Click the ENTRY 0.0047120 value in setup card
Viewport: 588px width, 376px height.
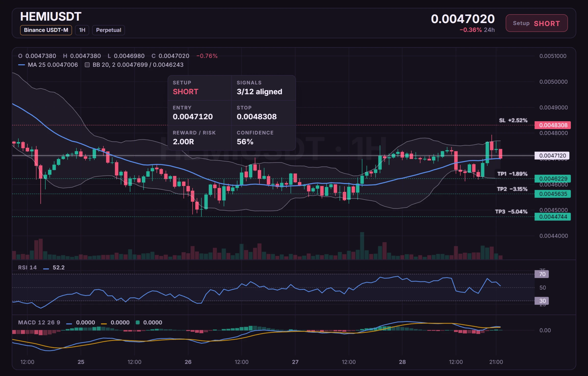click(193, 117)
